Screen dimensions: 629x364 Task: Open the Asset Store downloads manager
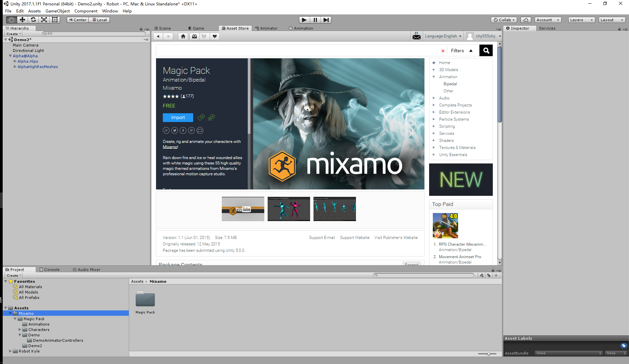[x=194, y=36]
